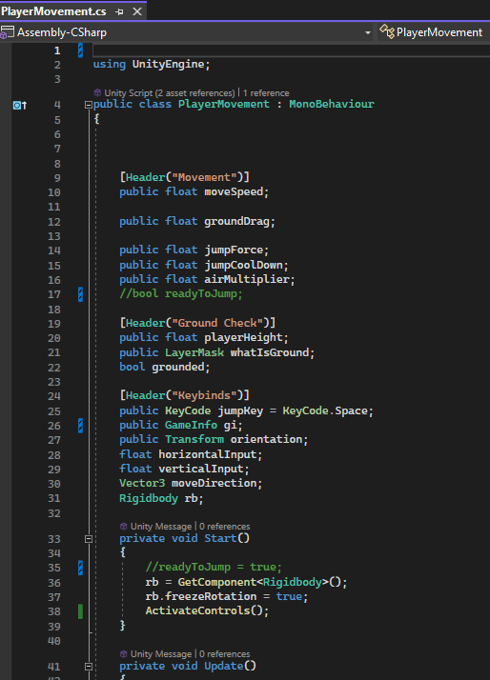Screen dimensions: 490x680
Task: Click the ActivateControls() call
Action: 207,611
